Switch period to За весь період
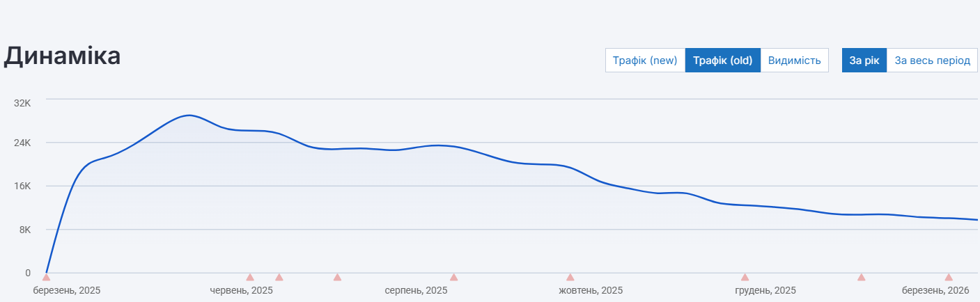The width and height of the screenshot is (980, 302). point(932,61)
